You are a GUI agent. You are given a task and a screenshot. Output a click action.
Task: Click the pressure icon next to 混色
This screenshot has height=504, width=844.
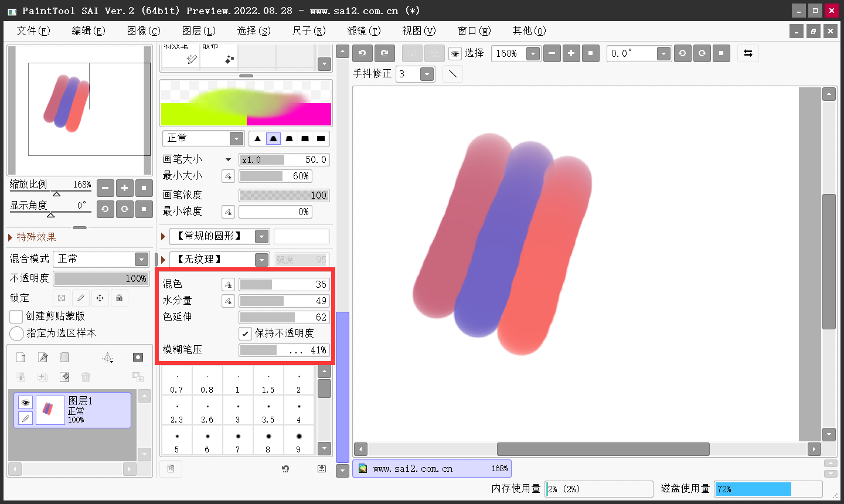click(x=229, y=285)
